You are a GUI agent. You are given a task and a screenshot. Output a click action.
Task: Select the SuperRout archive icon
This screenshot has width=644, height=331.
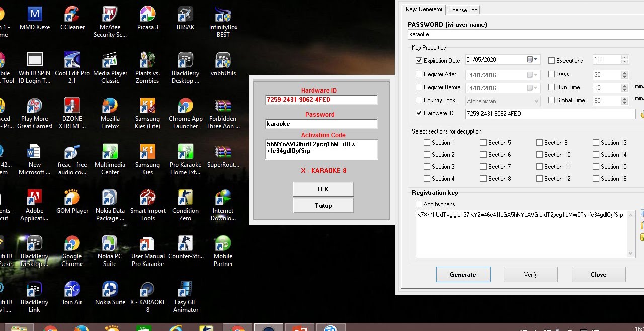(223, 156)
